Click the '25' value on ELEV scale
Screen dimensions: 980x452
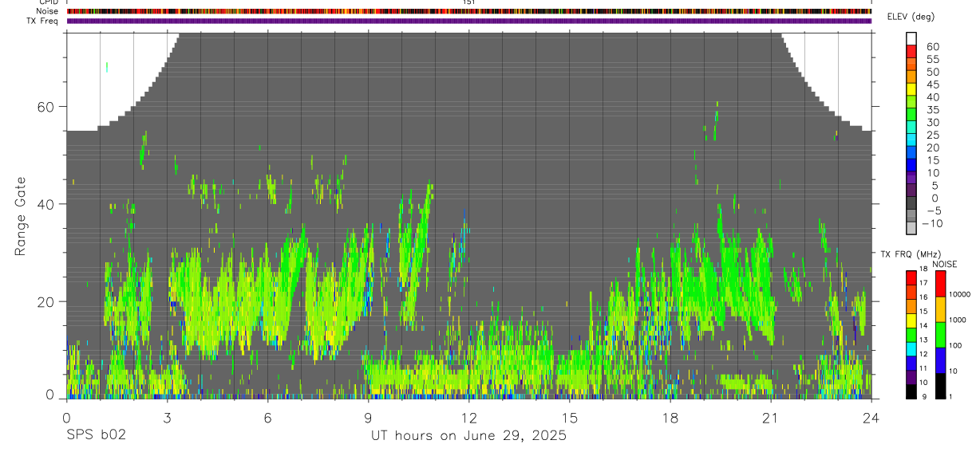pyautogui.click(x=932, y=136)
